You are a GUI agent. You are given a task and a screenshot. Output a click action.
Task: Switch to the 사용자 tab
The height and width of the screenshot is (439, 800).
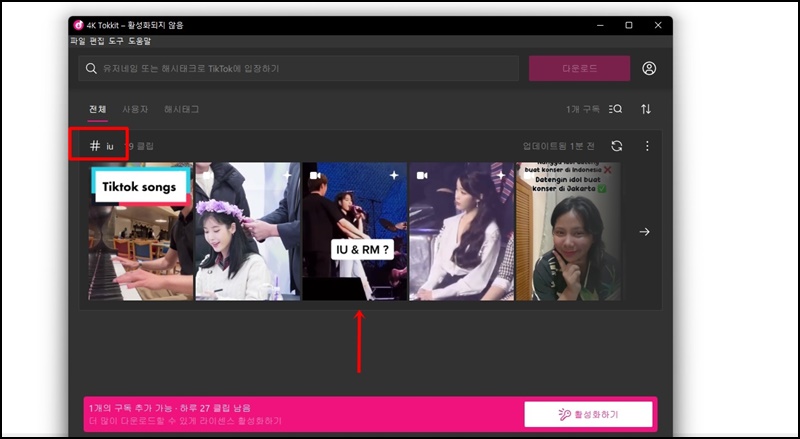(135, 109)
